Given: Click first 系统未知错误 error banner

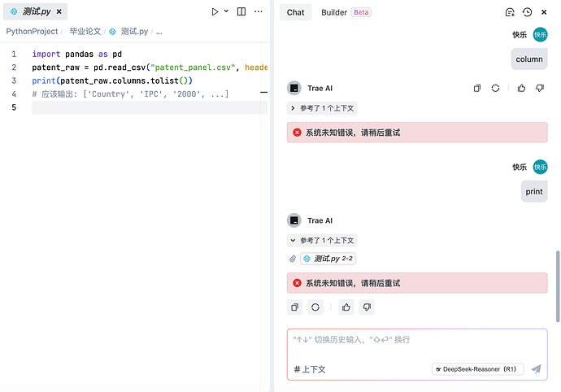Looking at the screenshot, I should coord(417,133).
